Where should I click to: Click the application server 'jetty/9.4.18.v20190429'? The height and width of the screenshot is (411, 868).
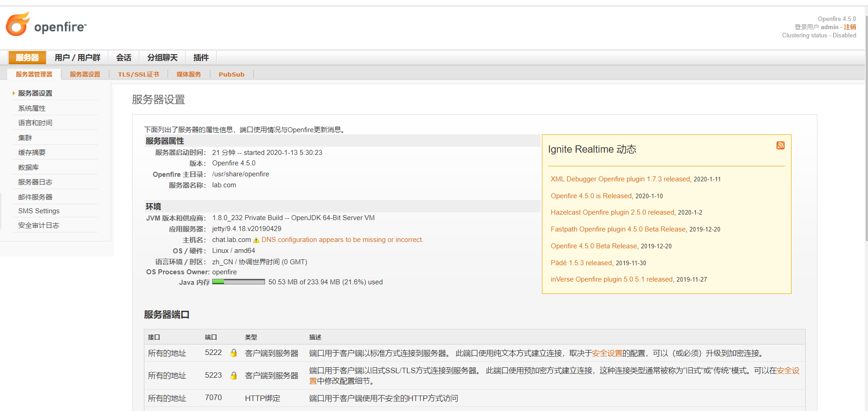pos(247,229)
